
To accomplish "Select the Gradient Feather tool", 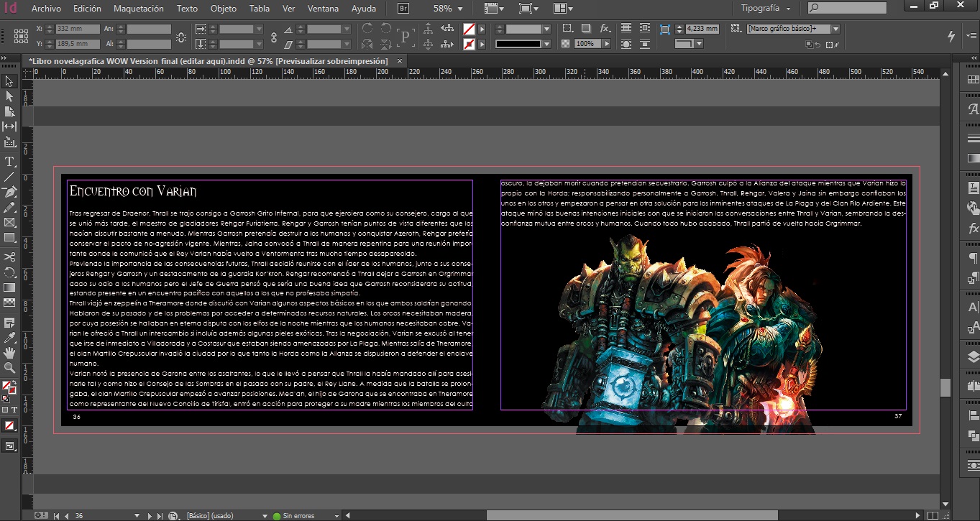I will (9, 303).
